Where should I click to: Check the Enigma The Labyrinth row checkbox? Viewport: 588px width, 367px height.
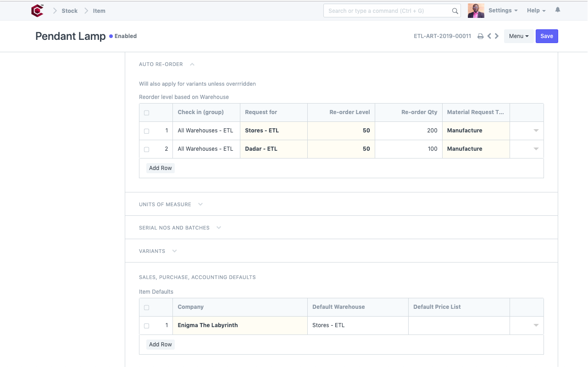coord(146,325)
